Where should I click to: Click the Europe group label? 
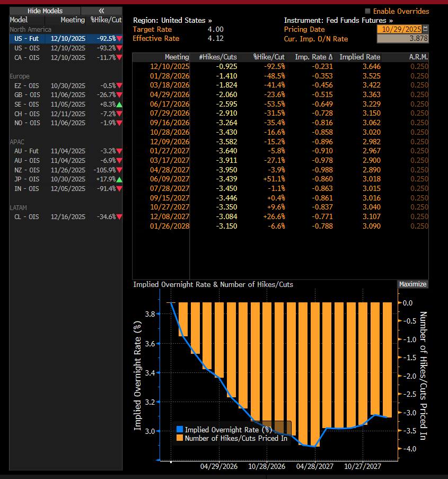point(20,76)
